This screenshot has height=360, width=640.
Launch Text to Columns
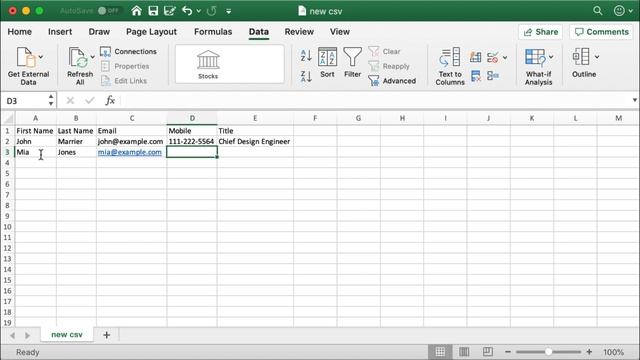coord(450,66)
